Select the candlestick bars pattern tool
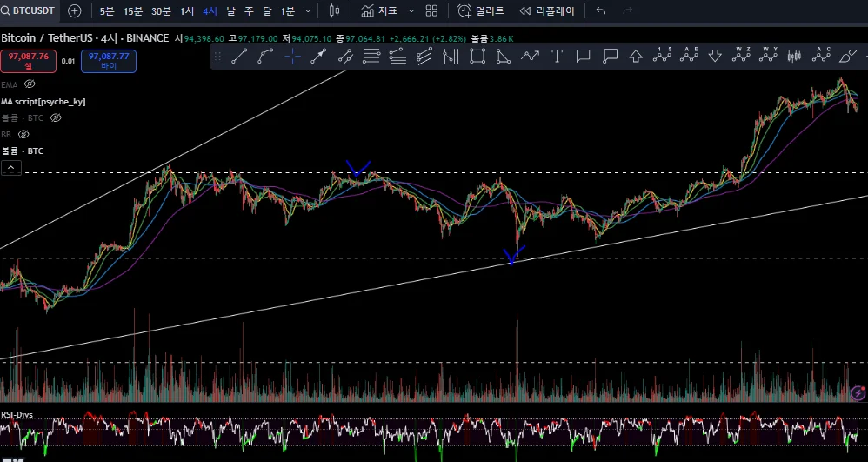 [x=794, y=56]
